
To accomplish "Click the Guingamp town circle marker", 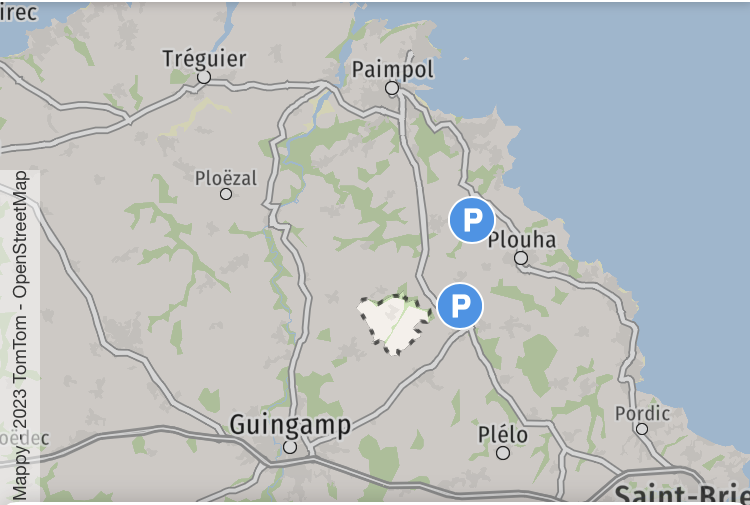I will tap(290, 447).
